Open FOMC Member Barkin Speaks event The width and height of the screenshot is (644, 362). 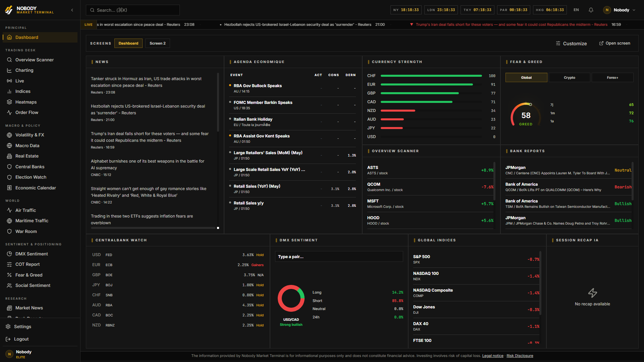click(292, 105)
